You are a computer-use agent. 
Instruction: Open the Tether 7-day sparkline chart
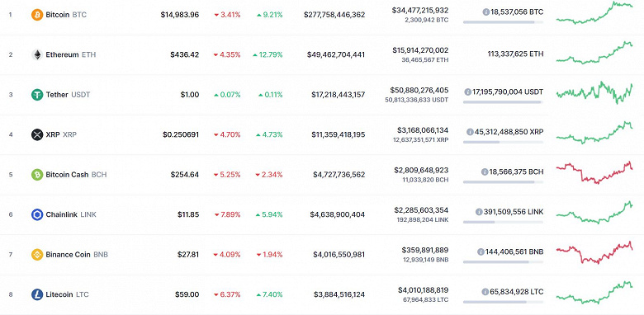tap(594, 92)
